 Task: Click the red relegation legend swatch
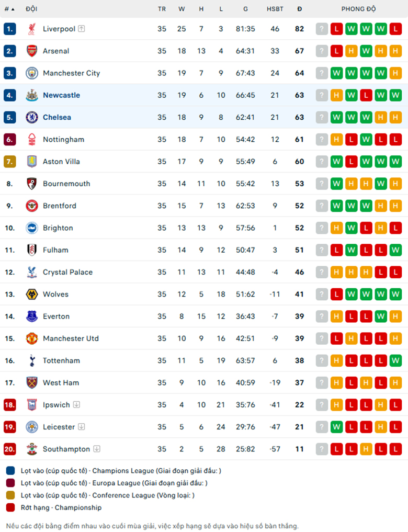pos(10,507)
